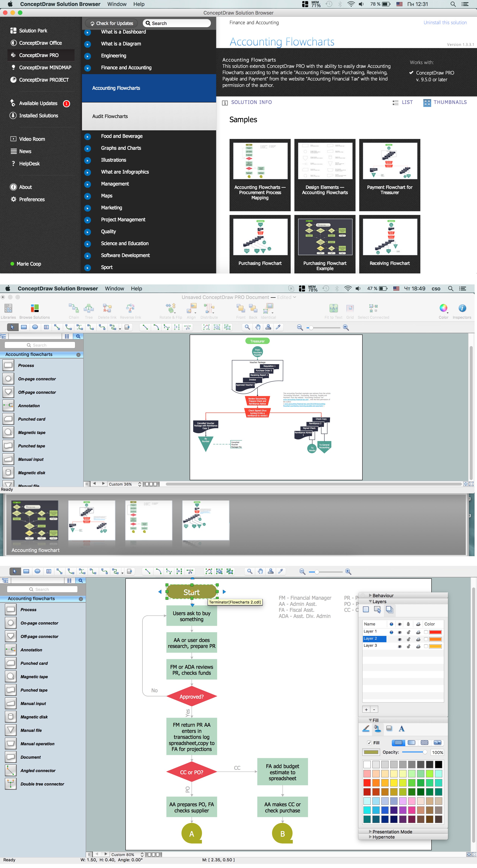The width and height of the screenshot is (477, 868).
Task: Open the Window menu
Action: 117,4
